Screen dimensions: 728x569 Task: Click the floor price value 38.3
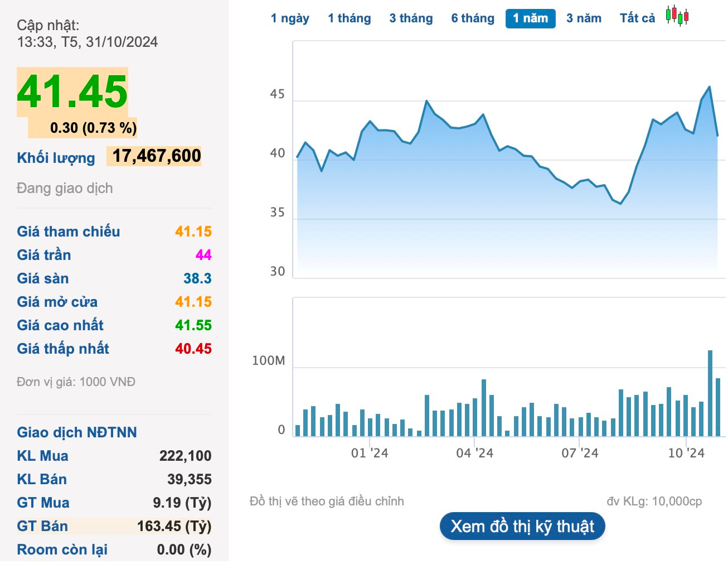coord(197,278)
